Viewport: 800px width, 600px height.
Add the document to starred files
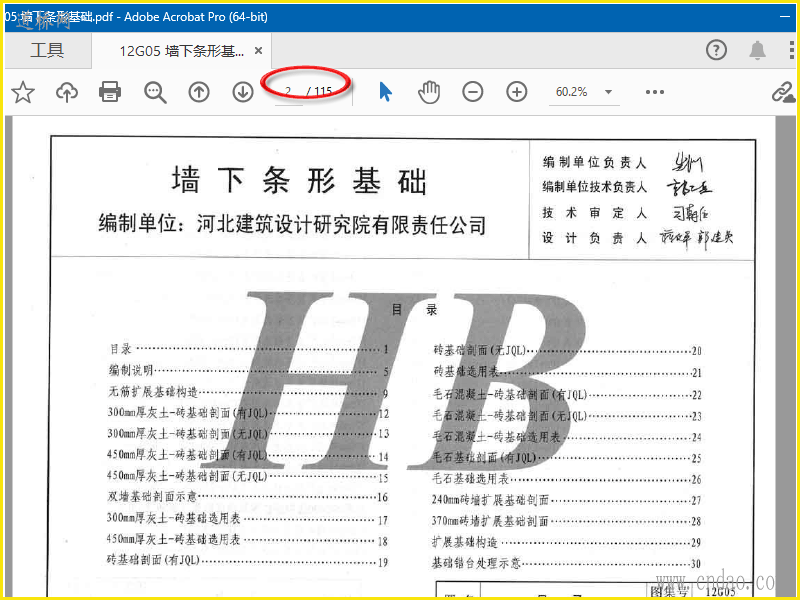(x=23, y=92)
